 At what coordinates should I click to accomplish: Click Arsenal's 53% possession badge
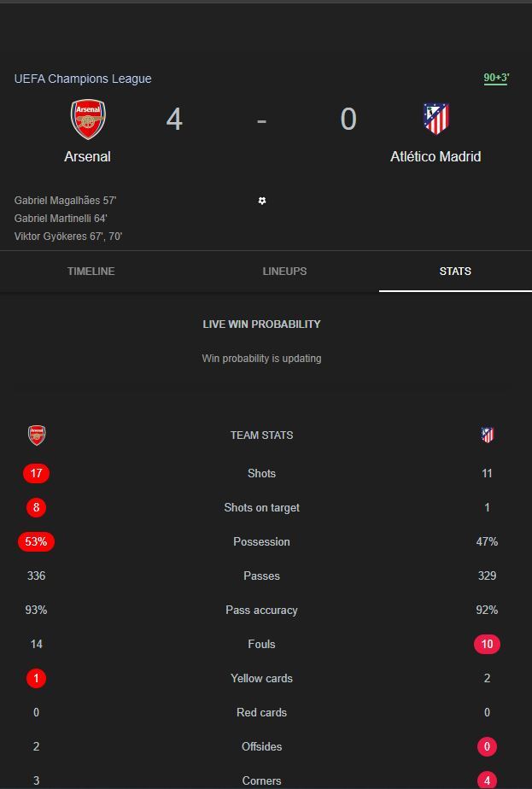[x=36, y=541]
